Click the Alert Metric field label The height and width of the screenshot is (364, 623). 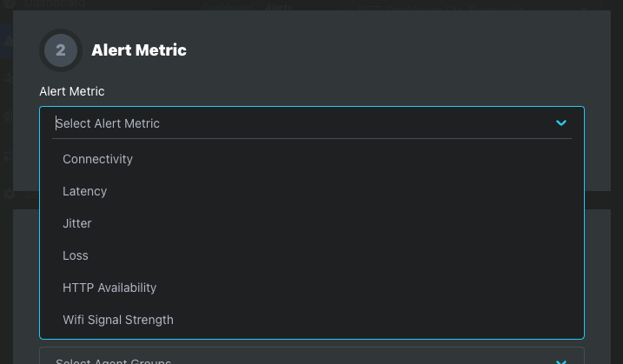(72, 91)
